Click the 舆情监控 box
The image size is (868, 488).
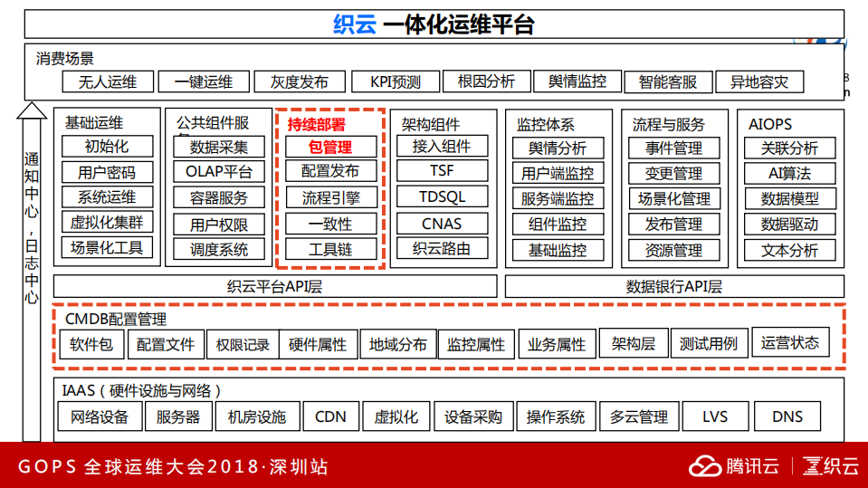pyautogui.click(x=577, y=81)
